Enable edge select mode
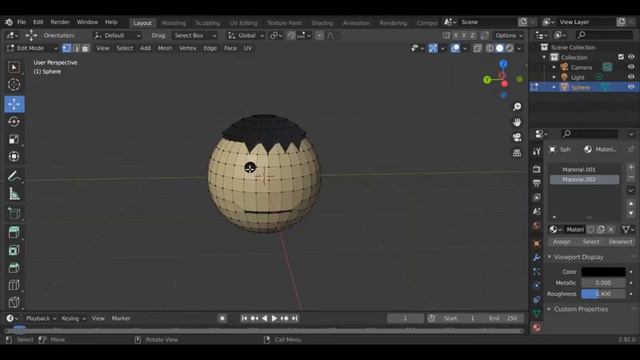Viewport: 640px width, 360px height. (x=76, y=48)
